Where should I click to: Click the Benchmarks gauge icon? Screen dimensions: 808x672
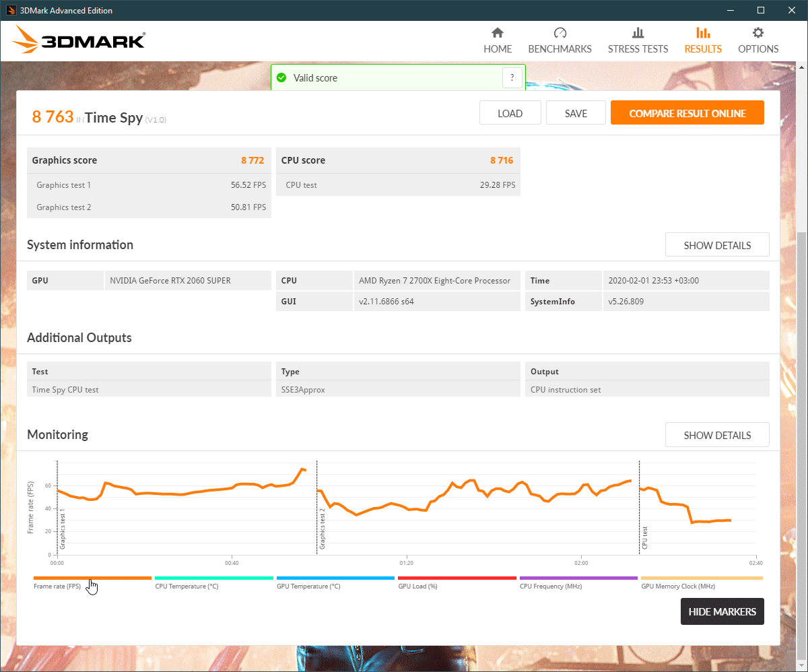560,33
